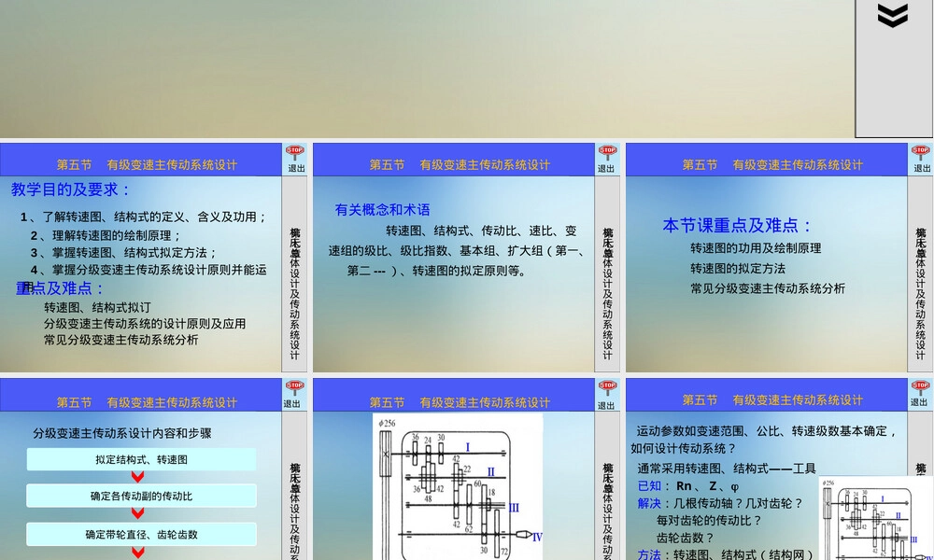Screen dimensions: 934x560
Task: Open the 本节课重点及难点 slide thumbnail
Action: (779, 258)
